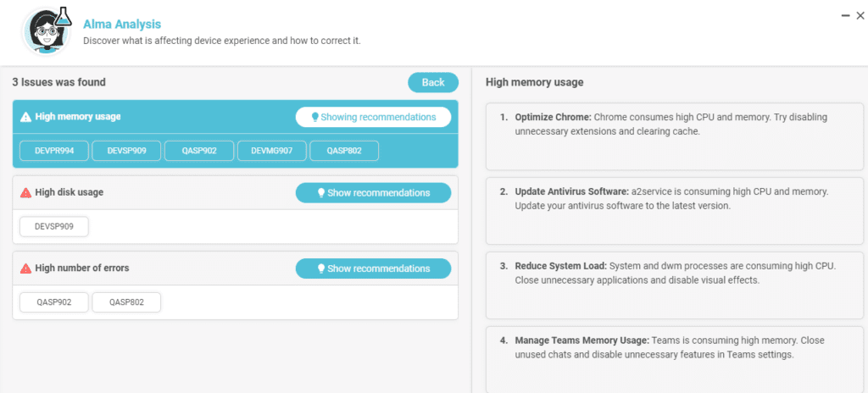
Task: Open the Reduce System Load recommendation card
Action: pos(675,285)
